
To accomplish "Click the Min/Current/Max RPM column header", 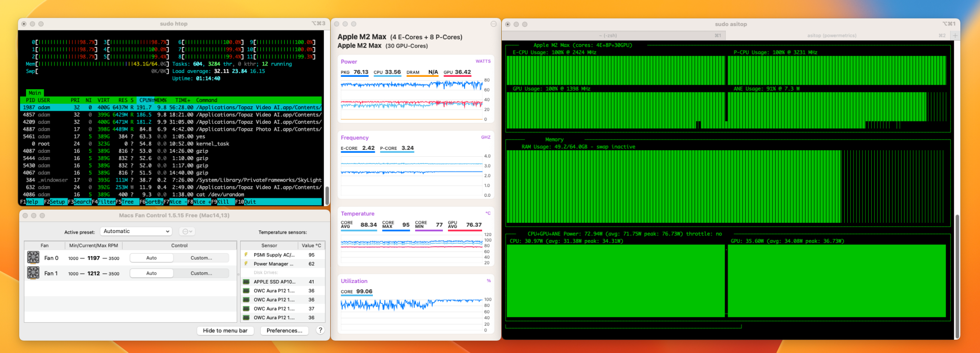I will click(x=94, y=245).
